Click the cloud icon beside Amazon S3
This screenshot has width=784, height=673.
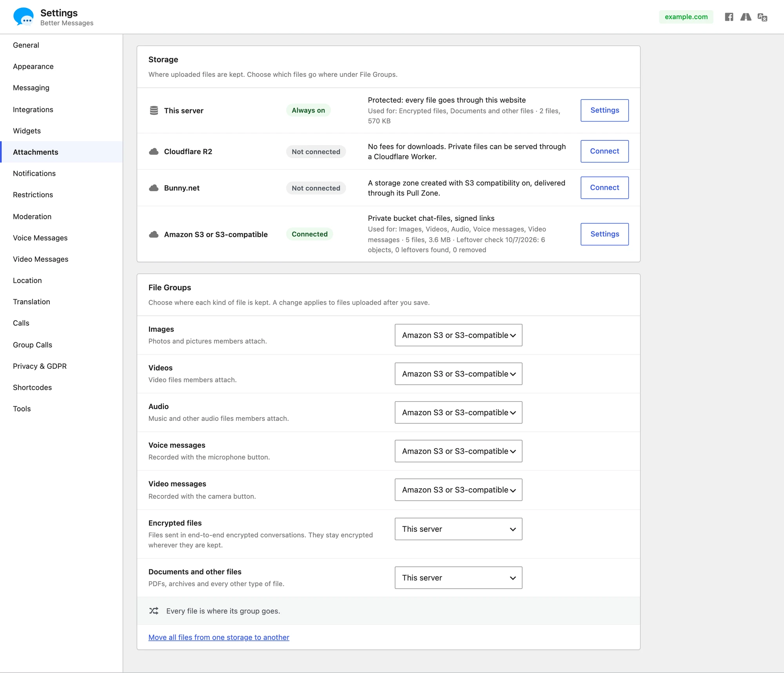click(154, 234)
